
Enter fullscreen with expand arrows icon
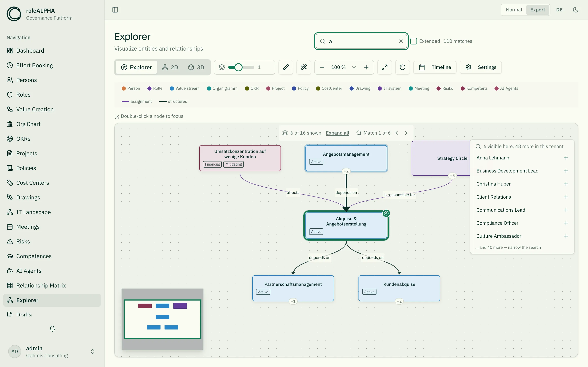coord(384,67)
